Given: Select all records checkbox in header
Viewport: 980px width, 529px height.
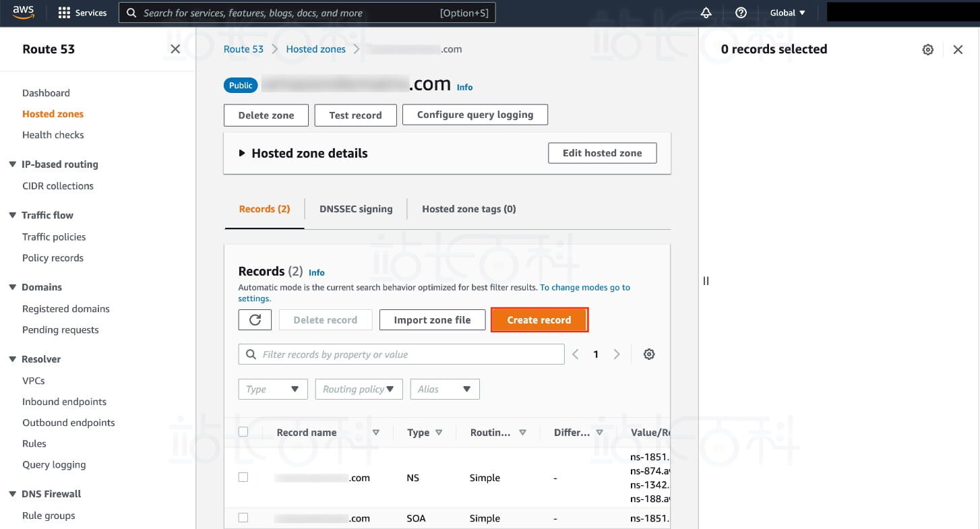Looking at the screenshot, I should pos(243,432).
